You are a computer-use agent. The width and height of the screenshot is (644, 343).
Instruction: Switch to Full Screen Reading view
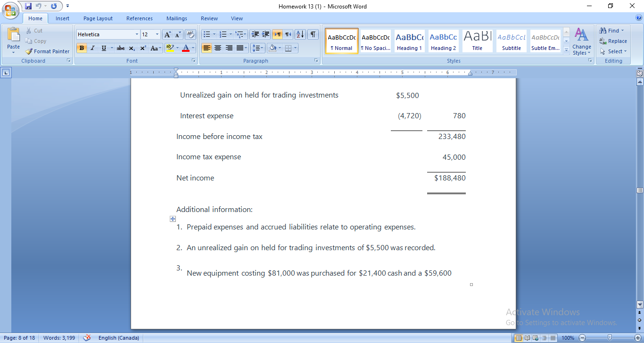tap(527, 338)
